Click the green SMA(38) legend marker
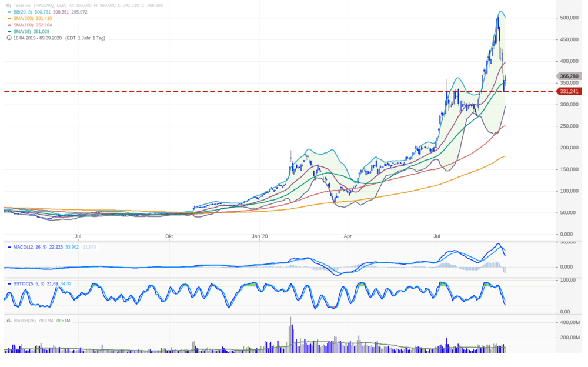588x367 pixels. pyautogui.click(x=9, y=31)
